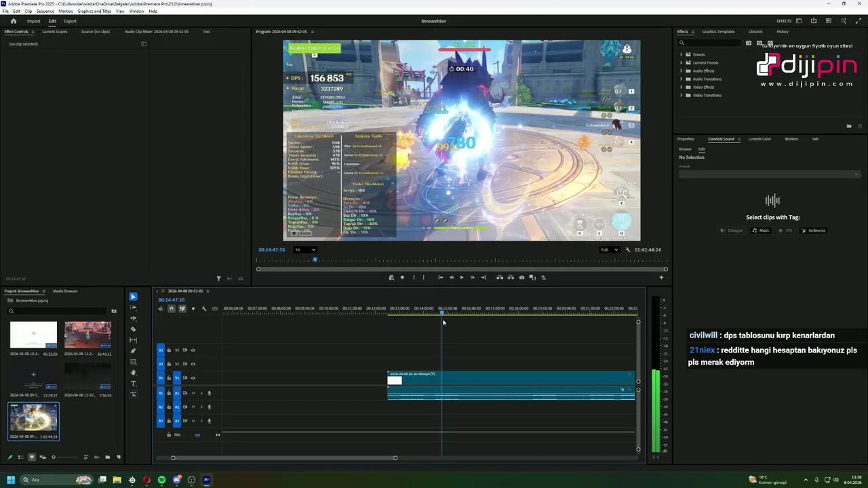Expand the Lumetri Presets folder
The width and height of the screenshot is (868, 488).
682,63
